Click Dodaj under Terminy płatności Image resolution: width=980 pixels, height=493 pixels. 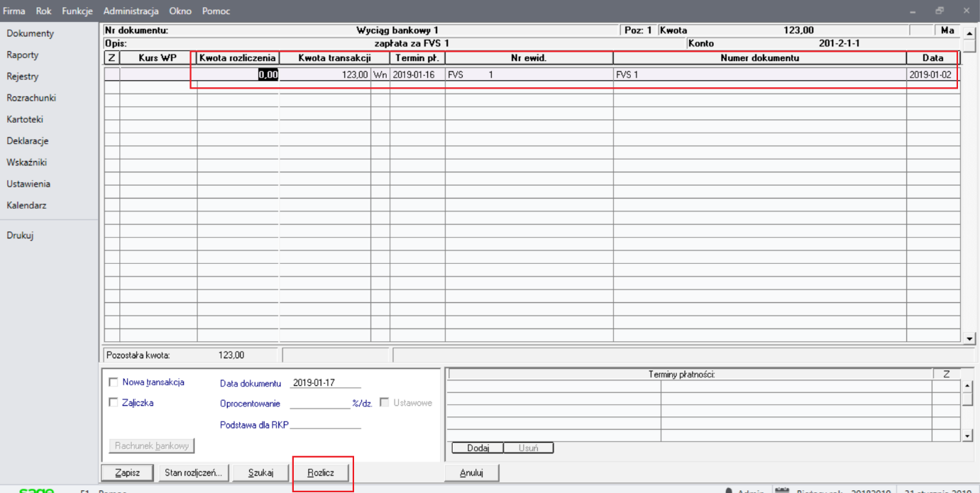tap(478, 448)
